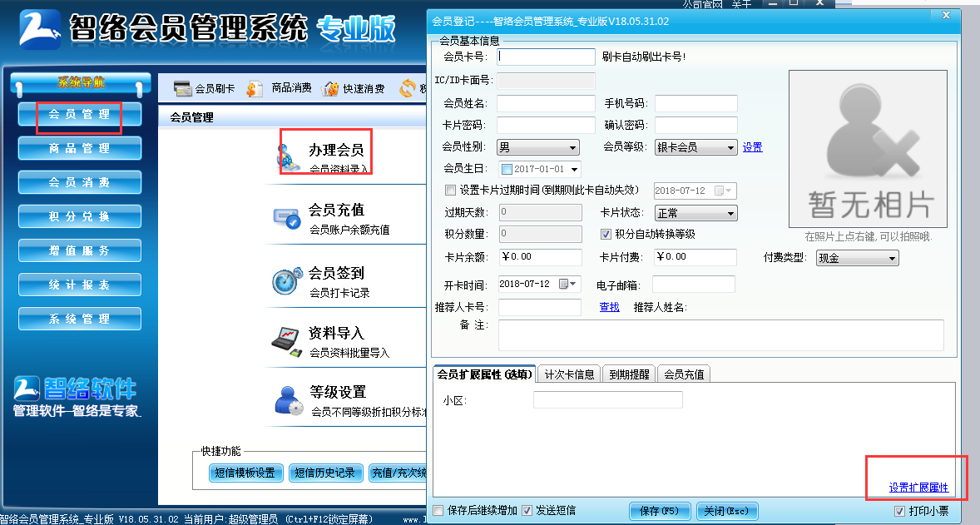Click the 资料导入 laptop icon
The height and width of the screenshot is (525, 980).
pyautogui.click(x=287, y=341)
